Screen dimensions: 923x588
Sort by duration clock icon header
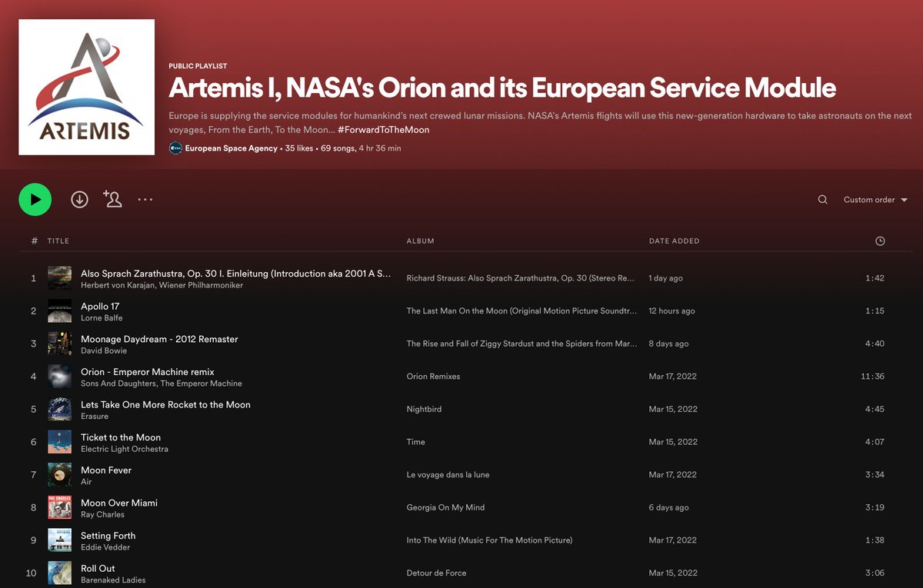point(880,241)
